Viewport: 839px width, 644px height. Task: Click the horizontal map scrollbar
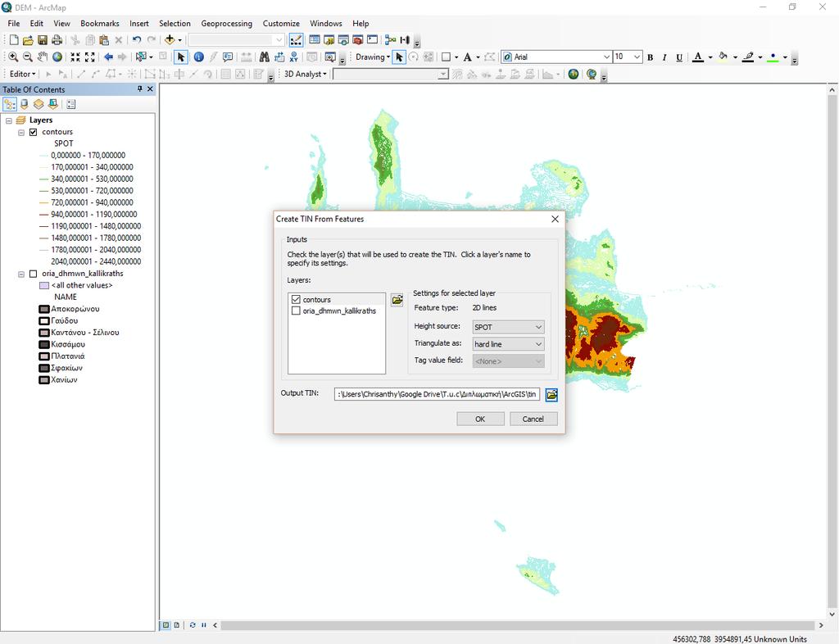point(518,625)
